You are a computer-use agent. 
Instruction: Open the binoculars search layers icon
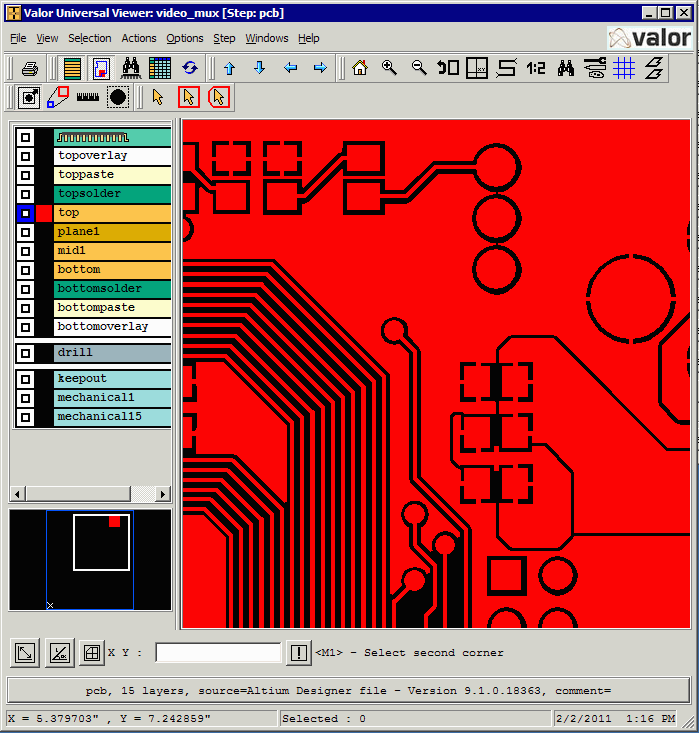tap(131, 69)
